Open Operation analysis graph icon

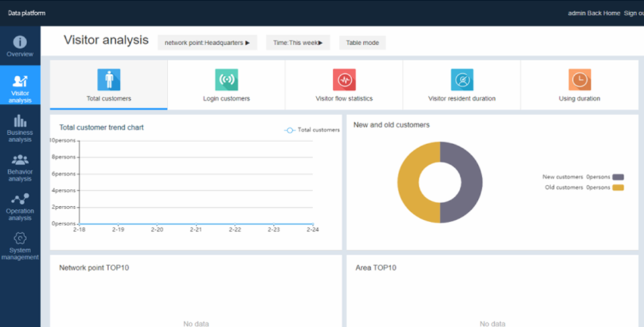point(20,199)
